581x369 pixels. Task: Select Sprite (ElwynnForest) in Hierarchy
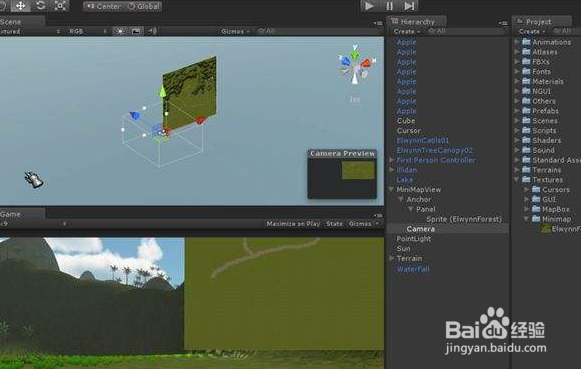(464, 219)
